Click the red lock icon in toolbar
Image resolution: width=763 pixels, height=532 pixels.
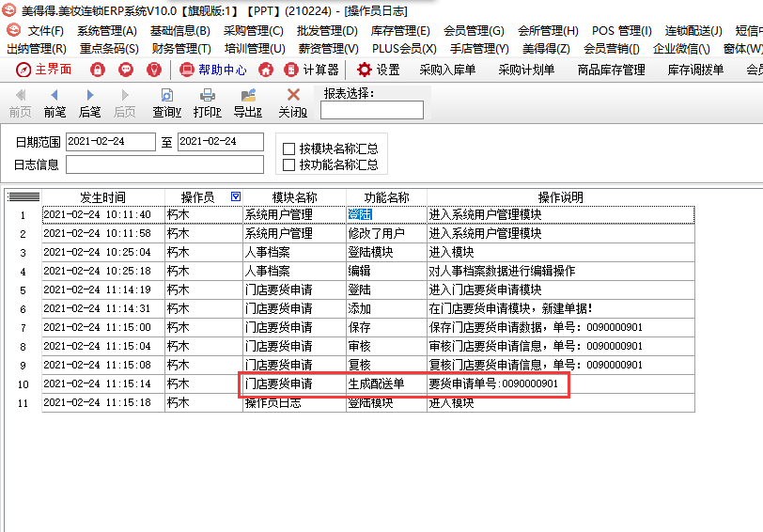[98, 70]
